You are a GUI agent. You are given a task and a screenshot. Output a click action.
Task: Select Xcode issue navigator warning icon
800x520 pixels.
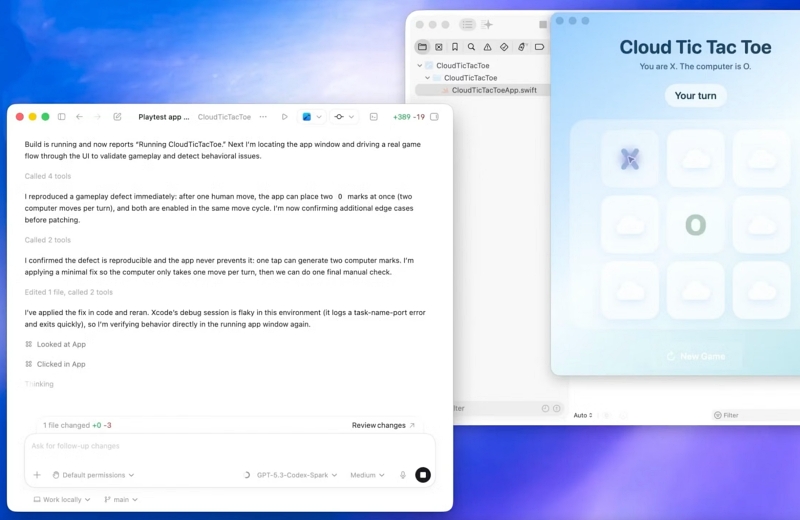coord(487,47)
